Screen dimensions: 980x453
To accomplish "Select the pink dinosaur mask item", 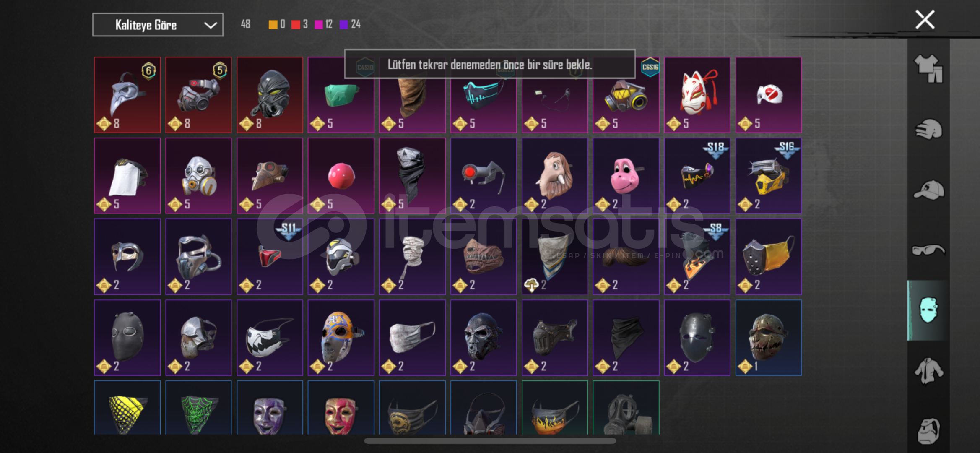I will click(626, 176).
